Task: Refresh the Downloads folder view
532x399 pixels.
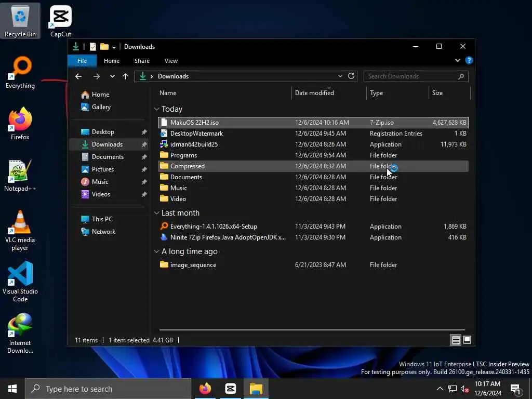Action: [x=351, y=76]
